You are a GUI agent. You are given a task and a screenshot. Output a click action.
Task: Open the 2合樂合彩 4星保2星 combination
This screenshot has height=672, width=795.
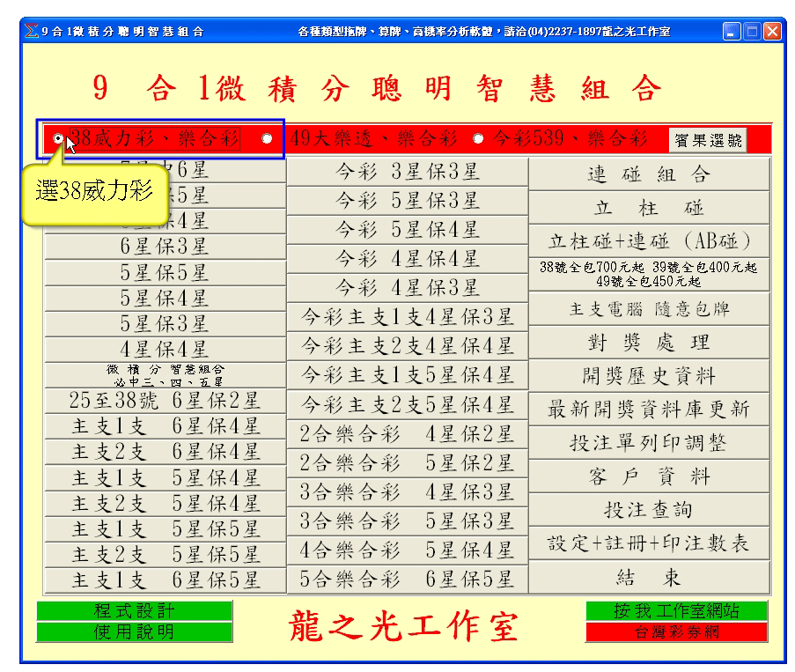[407, 434]
